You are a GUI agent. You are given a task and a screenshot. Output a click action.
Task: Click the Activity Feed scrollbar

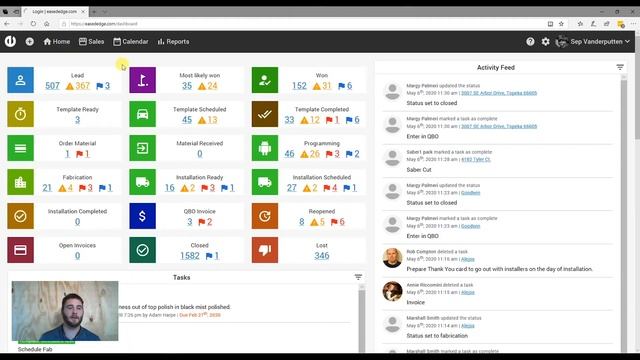(624, 212)
